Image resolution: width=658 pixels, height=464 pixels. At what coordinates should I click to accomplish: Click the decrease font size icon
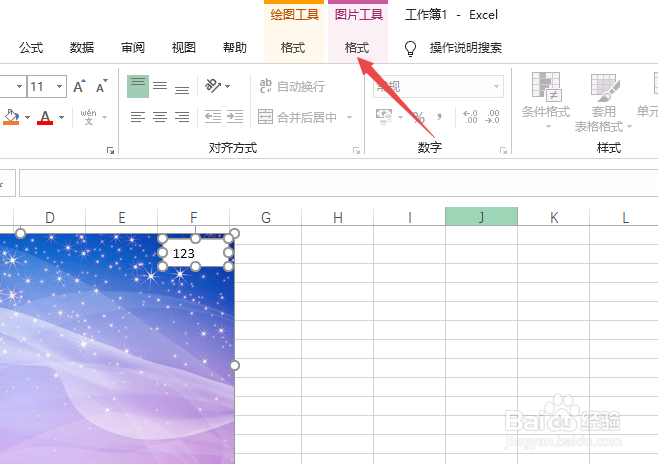point(102,86)
